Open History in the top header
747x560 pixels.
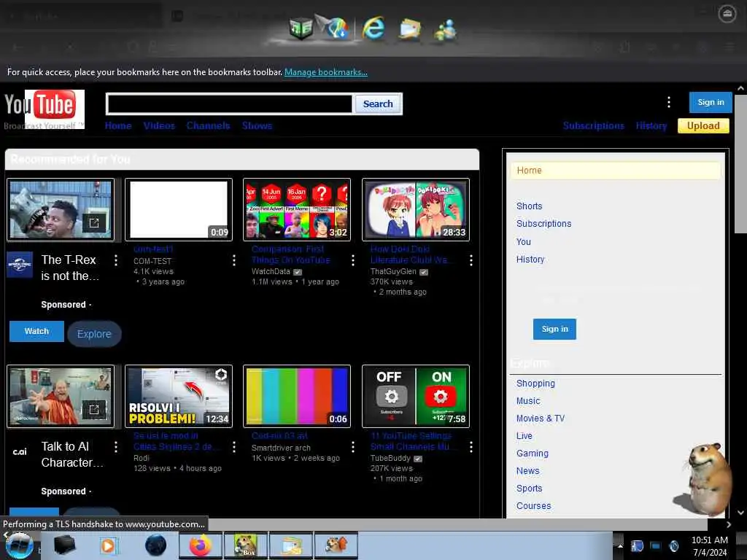click(651, 125)
